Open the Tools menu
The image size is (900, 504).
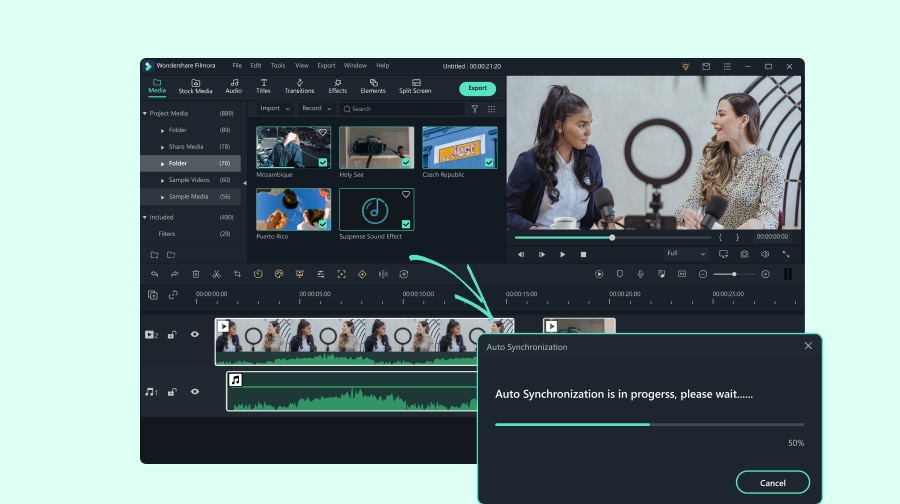tap(278, 66)
